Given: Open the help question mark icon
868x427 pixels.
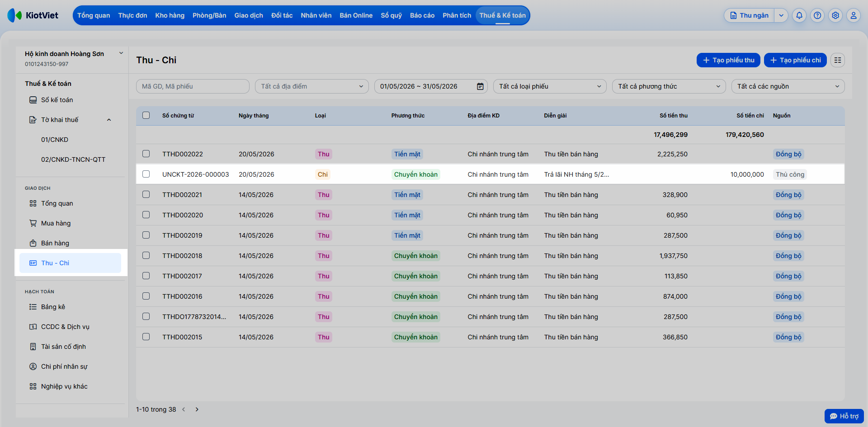Looking at the screenshot, I should point(817,15).
